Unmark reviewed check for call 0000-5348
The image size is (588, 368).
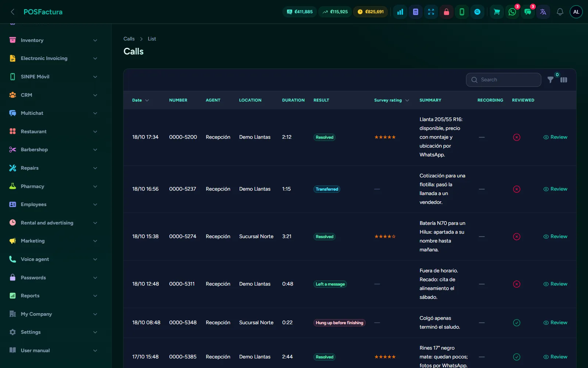pyautogui.click(x=517, y=323)
